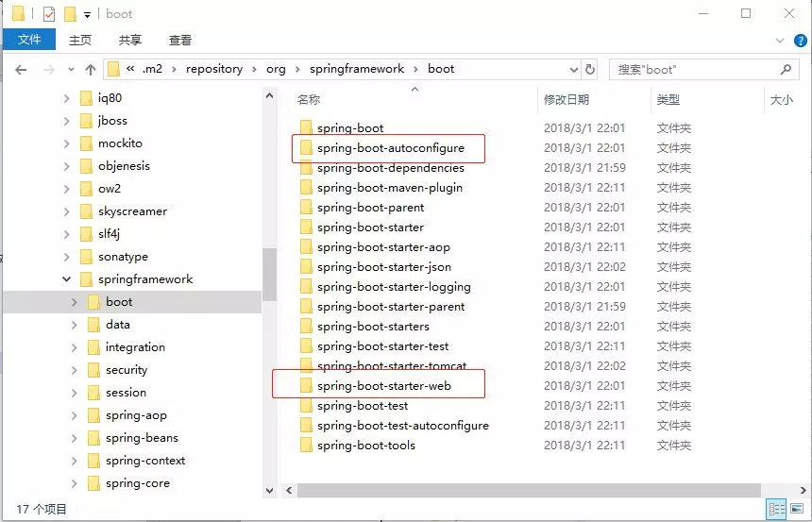812x522 pixels.
Task: Select the spring-boot-starter-web folder
Action: pos(383,386)
